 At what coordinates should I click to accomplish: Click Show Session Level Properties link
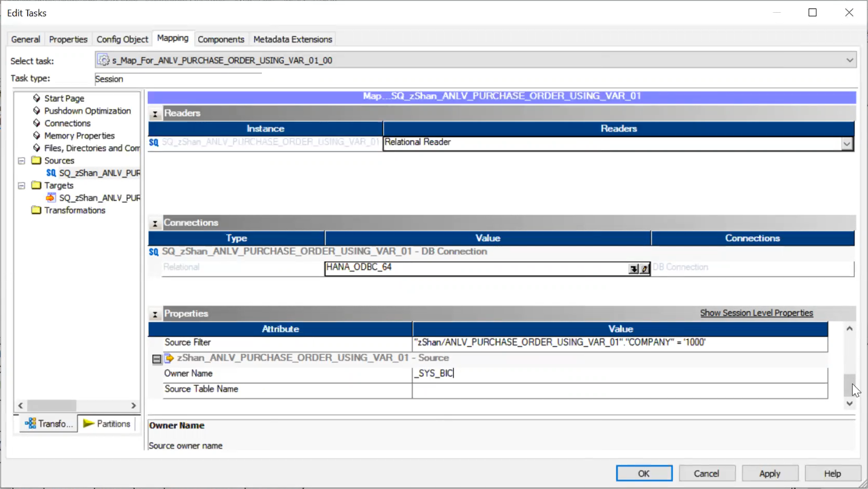click(x=756, y=313)
